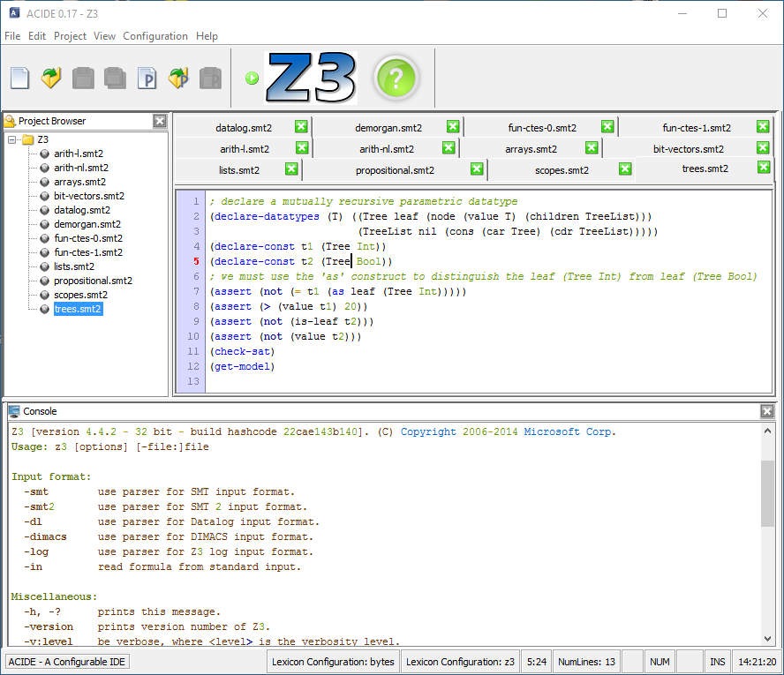Run Z3 with the large Z3 logo button
This screenshot has height=675, width=784.
coord(311,78)
